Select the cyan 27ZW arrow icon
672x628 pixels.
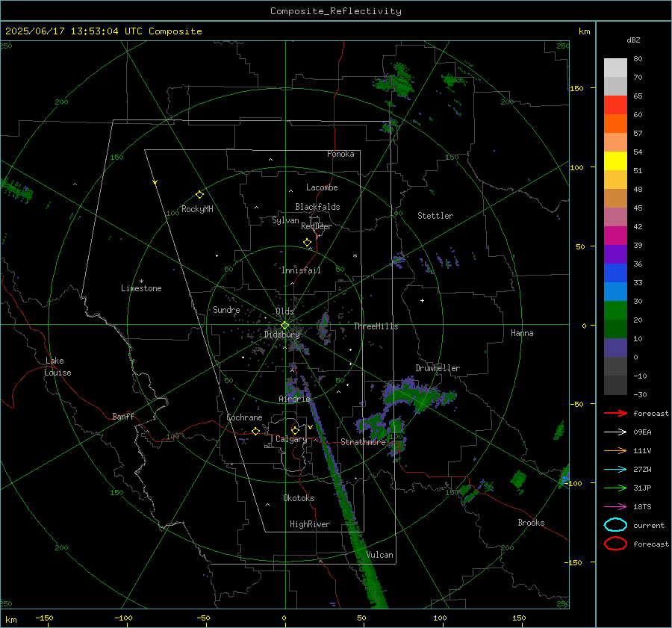(x=615, y=470)
